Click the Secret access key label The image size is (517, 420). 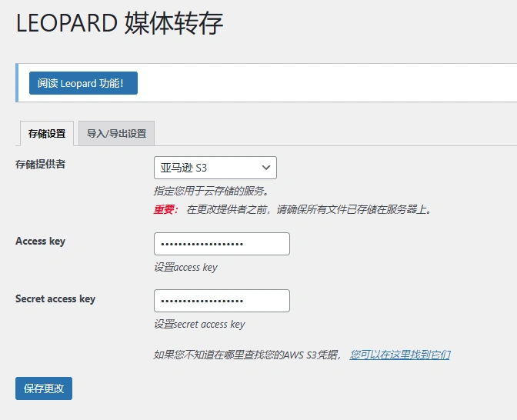pos(55,299)
